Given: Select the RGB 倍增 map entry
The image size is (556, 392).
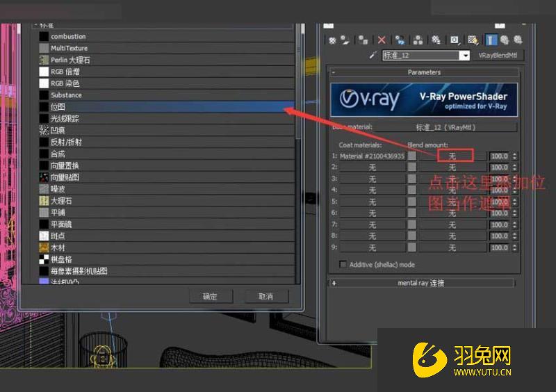Looking at the screenshot, I should click(167, 72).
